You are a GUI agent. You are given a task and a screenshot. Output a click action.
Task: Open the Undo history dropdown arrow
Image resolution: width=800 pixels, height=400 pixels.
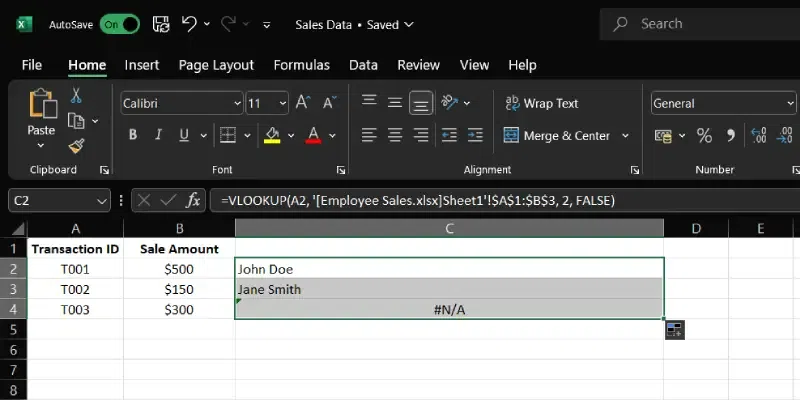click(x=207, y=24)
